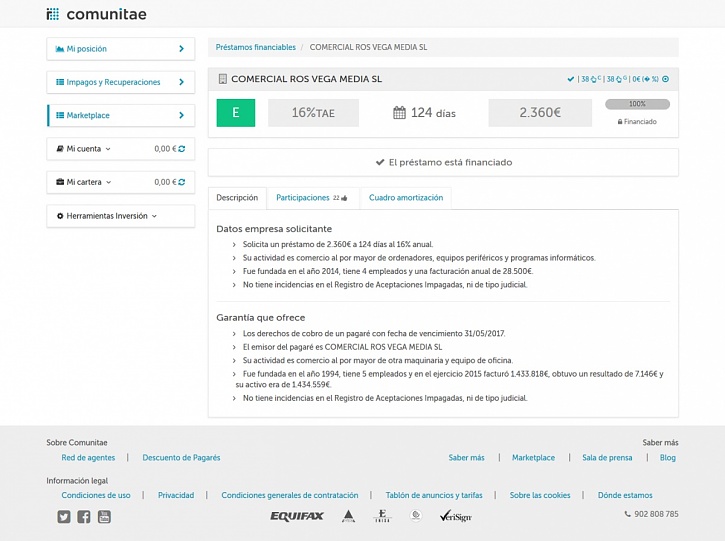
Task: Refresh the Mi cartera balance
Action: point(182,183)
